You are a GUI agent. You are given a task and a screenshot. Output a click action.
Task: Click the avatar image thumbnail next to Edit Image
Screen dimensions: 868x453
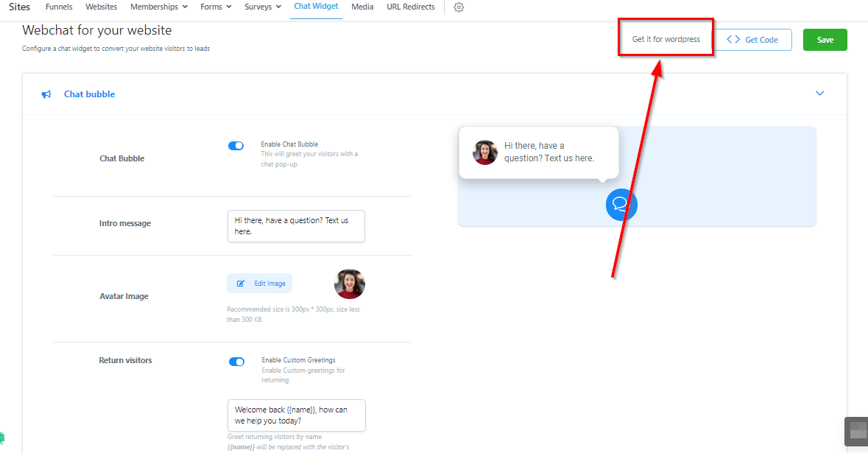350,284
